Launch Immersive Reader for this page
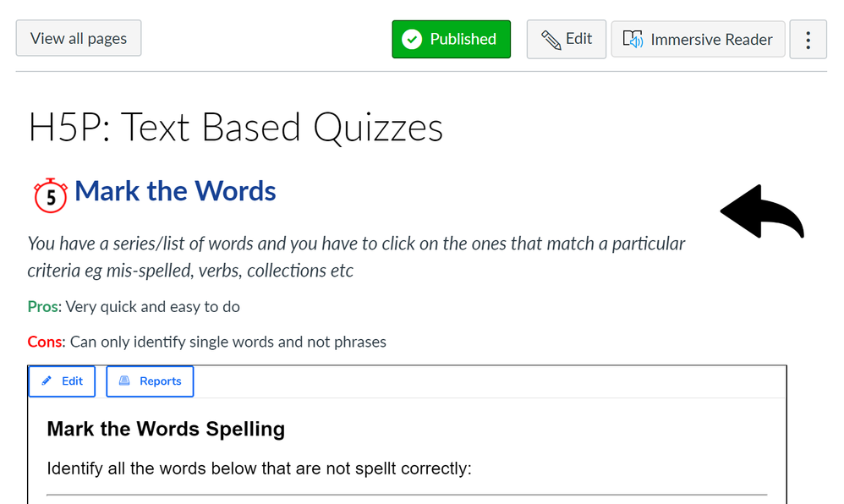The width and height of the screenshot is (844, 504). 699,40
